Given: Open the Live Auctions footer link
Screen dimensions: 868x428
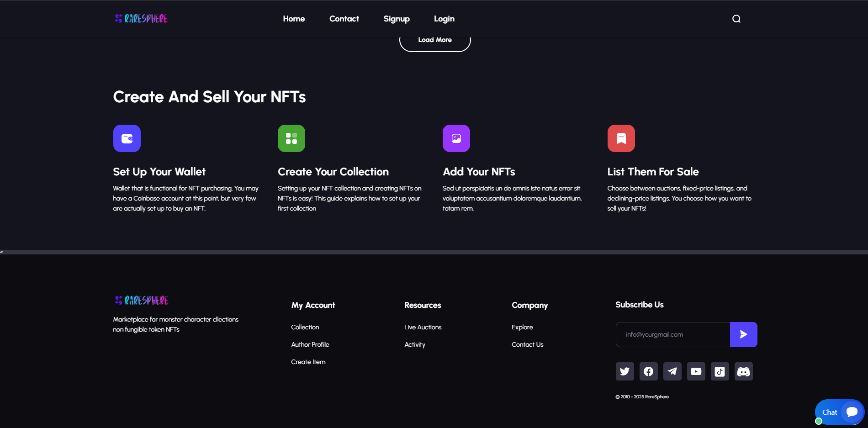Looking at the screenshot, I should coord(423,327).
